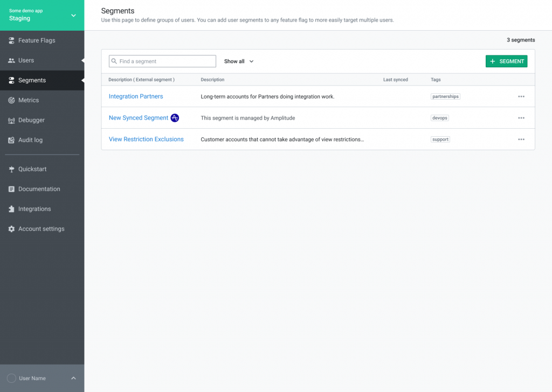
Task: Open overflow menu for View Restriction Exclusions
Action: point(521,139)
